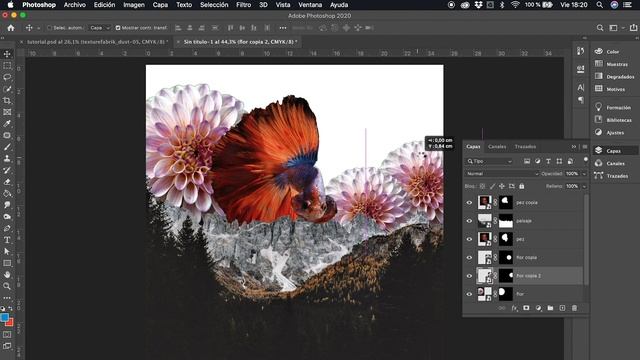The width and height of the screenshot is (640, 360).
Task: Add a layer mask icon
Action: (x=526, y=308)
